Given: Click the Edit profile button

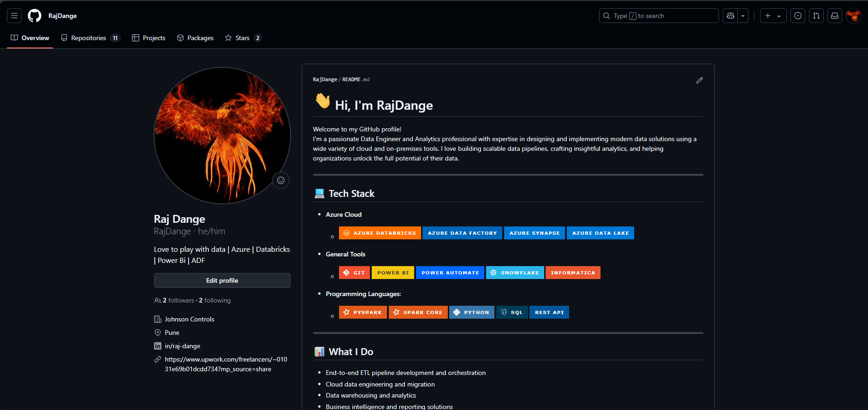Looking at the screenshot, I should (222, 280).
